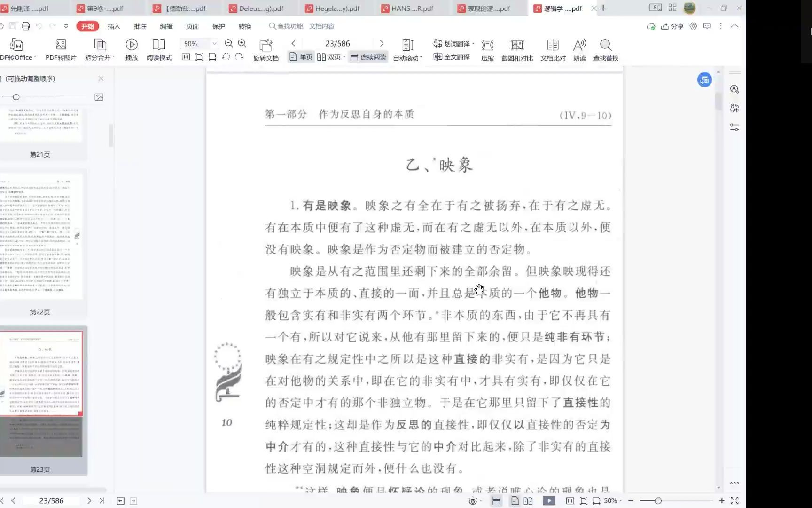
Task: Open the 截图和对比 screenshot compare tool
Action: pos(517,49)
